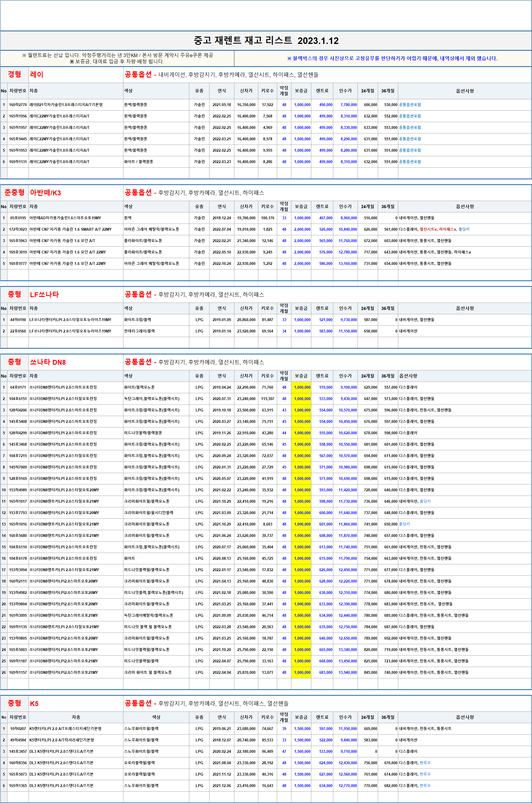Click car number 165호9445
Image resolution: width=532 pixels, height=803 pixels.
18,139
